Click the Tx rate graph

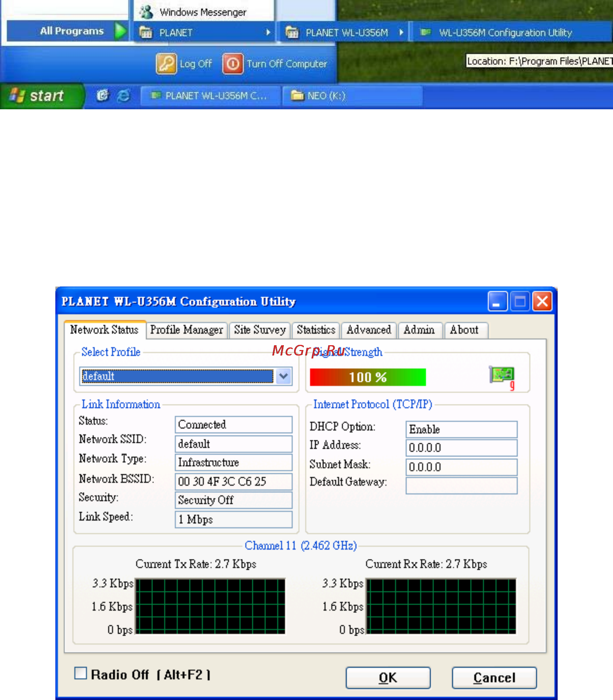pyautogui.click(x=210, y=606)
